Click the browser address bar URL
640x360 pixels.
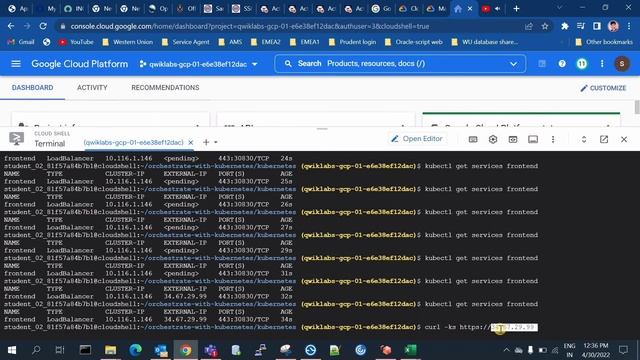[249, 26]
